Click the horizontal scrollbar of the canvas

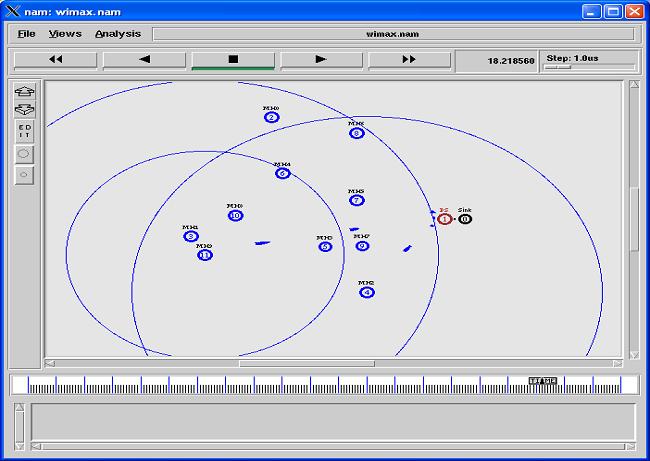(x=307, y=364)
